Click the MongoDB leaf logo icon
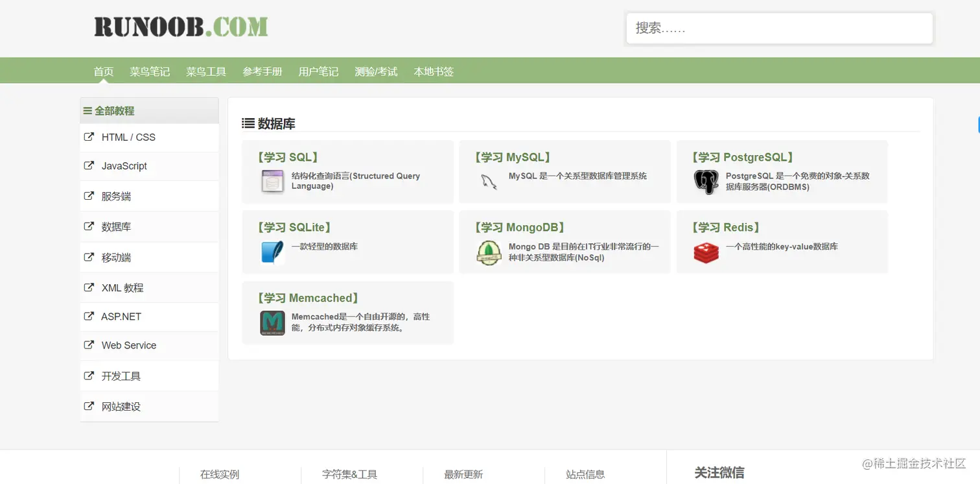This screenshot has height=484, width=980. click(489, 252)
